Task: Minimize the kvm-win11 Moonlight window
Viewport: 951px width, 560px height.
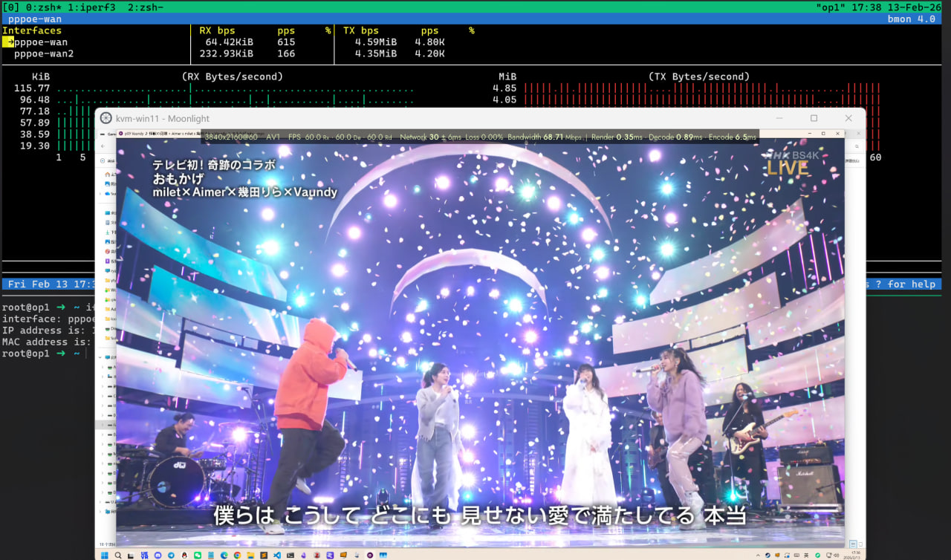Action: 779,118
